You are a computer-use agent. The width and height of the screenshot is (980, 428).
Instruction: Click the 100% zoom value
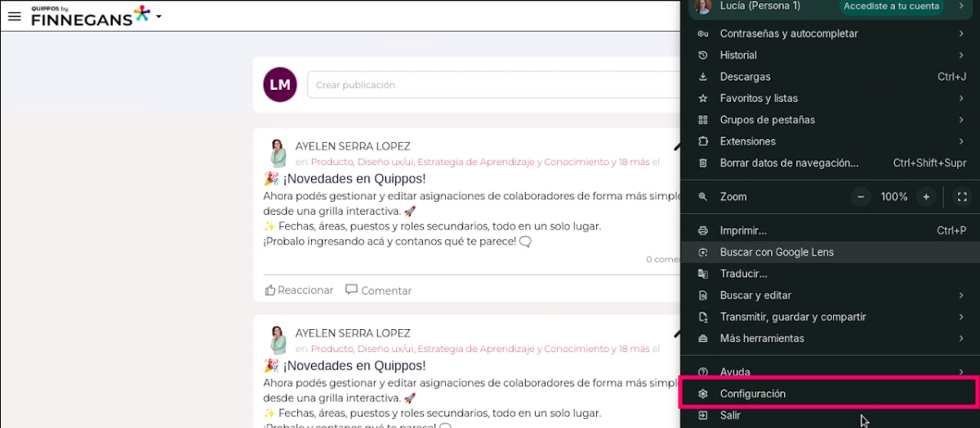coord(894,197)
